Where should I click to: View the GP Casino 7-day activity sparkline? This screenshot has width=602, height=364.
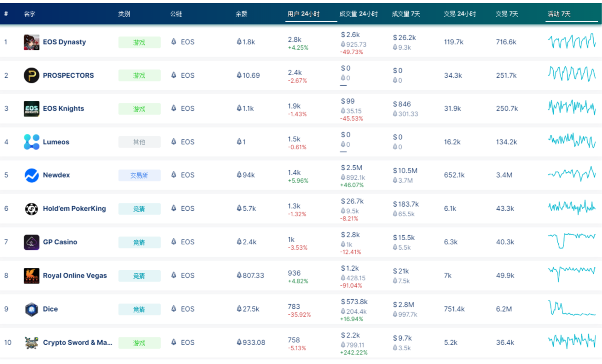point(572,240)
